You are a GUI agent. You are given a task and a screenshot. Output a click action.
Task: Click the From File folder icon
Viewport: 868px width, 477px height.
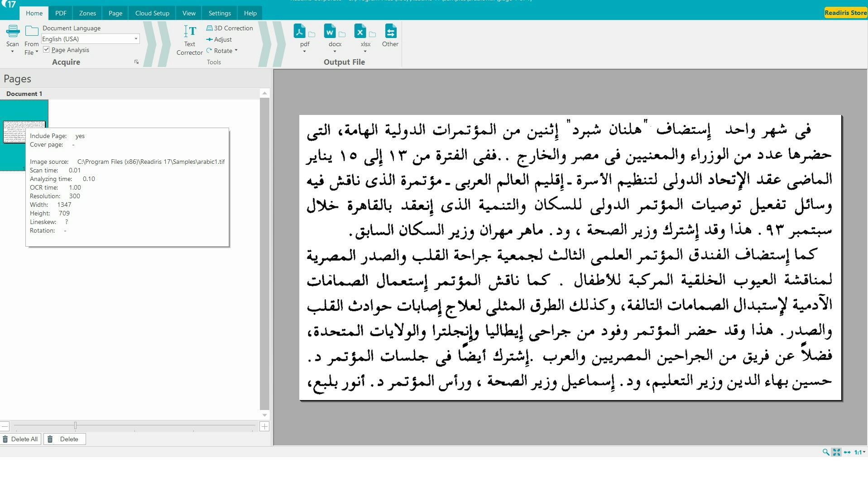point(32,31)
